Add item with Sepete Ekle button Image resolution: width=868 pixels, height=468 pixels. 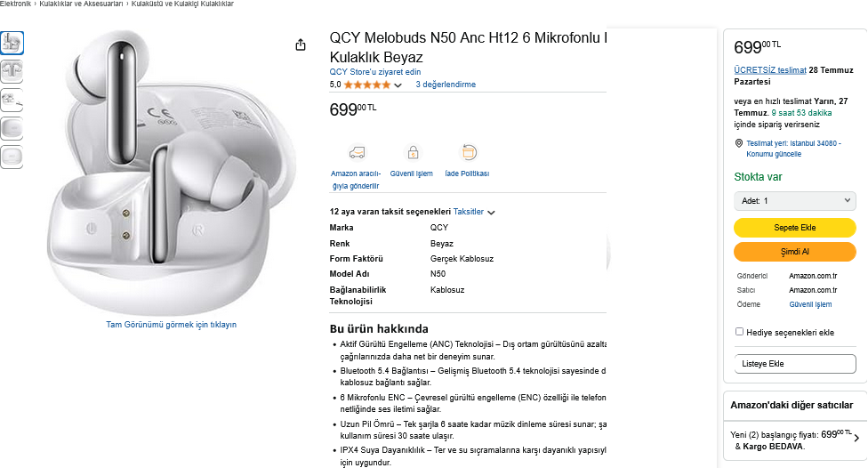click(x=795, y=228)
